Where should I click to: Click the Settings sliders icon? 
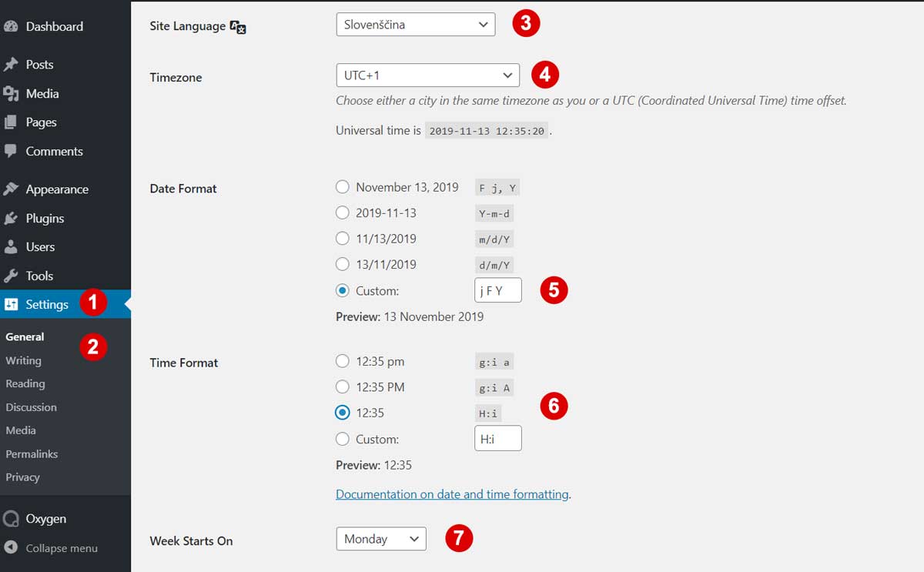[x=11, y=304]
